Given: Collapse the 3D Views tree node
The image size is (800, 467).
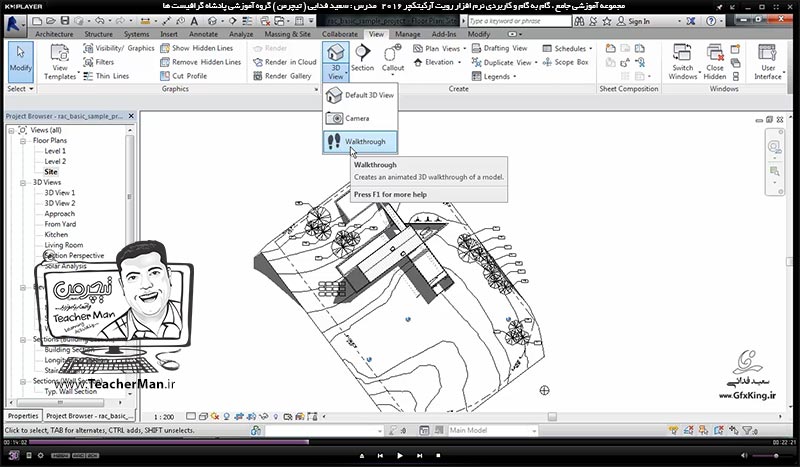Looking at the screenshot, I should click(x=23, y=183).
